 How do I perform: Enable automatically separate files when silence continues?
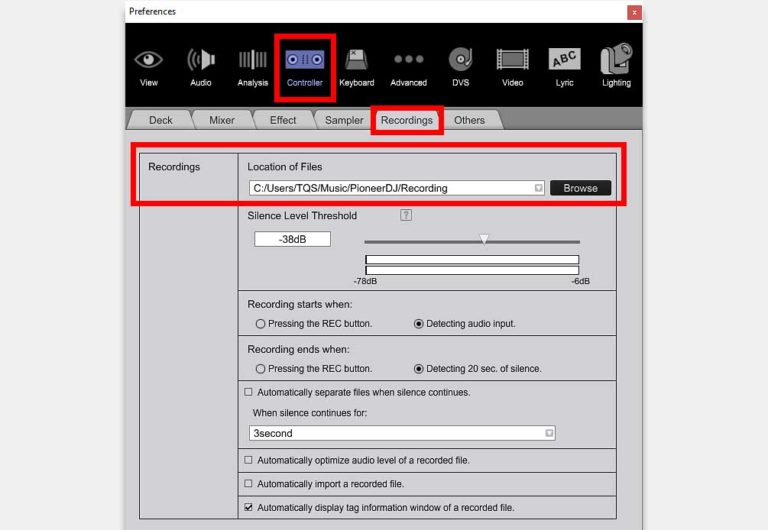point(249,392)
